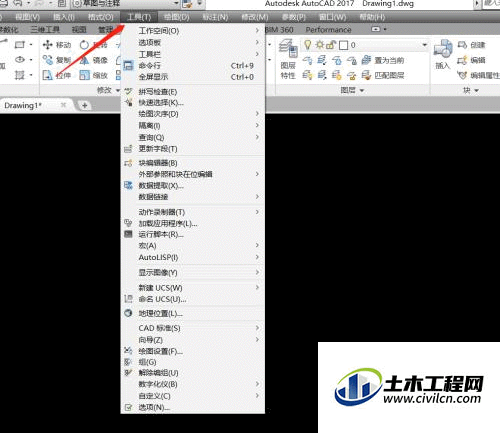
Task: Open Drafting Settings (绘图设置) menu item
Action: [193, 351]
